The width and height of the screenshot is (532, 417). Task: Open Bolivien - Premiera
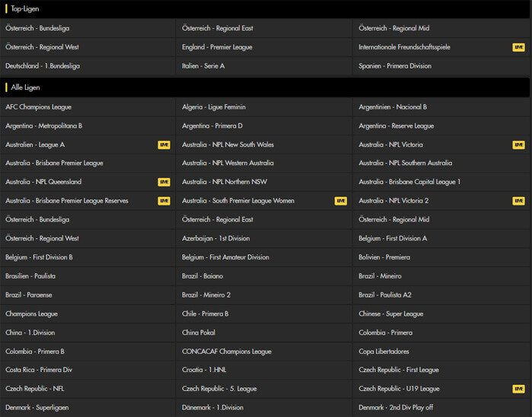tap(441, 257)
